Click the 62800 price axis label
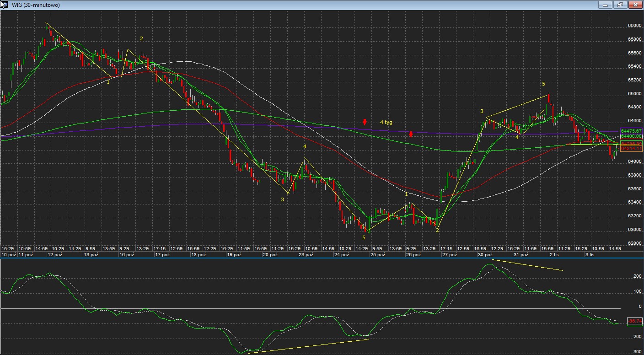This screenshot has height=355, width=644. (634, 243)
